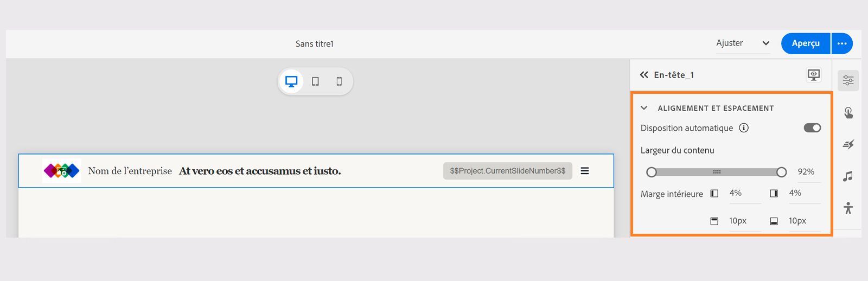Image resolution: width=868 pixels, height=281 pixels.
Task: Open the visual properties panel icon
Action: (x=848, y=81)
